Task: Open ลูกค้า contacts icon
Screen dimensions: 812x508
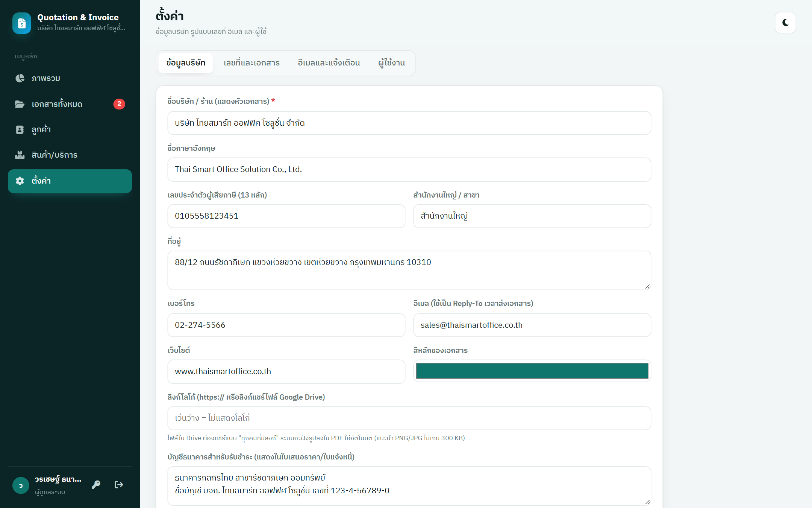Action: pos(20,129)
